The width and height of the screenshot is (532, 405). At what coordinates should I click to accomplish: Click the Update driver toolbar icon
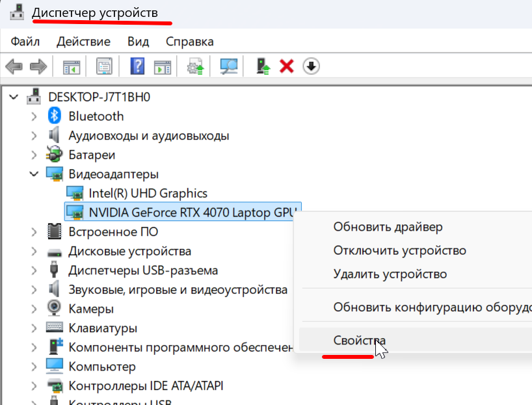[x=263, y=66]
